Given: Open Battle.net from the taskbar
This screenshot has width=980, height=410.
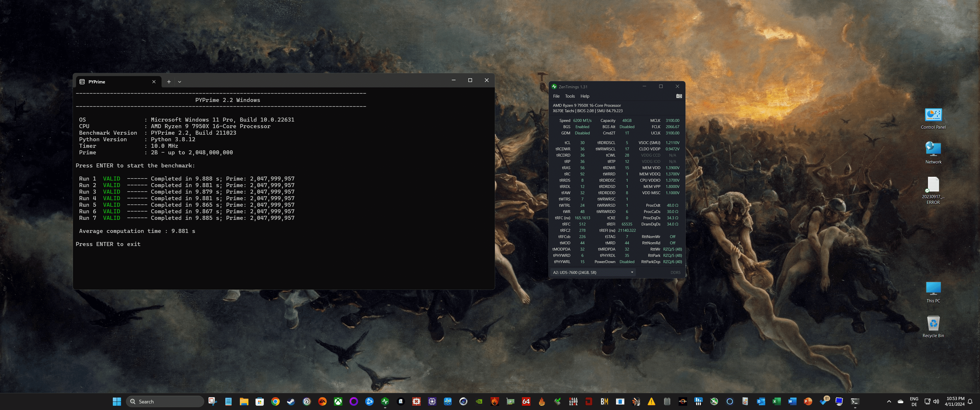Looking at the screenshot, I should click(x=369, y=401).
